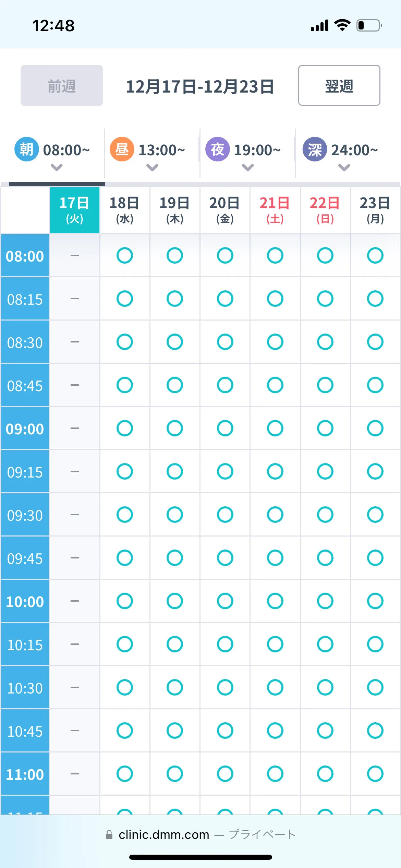Viewport: 401px width, 868px height.
Task: Expand the chevron under 24:00~
Action: [x=344, y=167]
